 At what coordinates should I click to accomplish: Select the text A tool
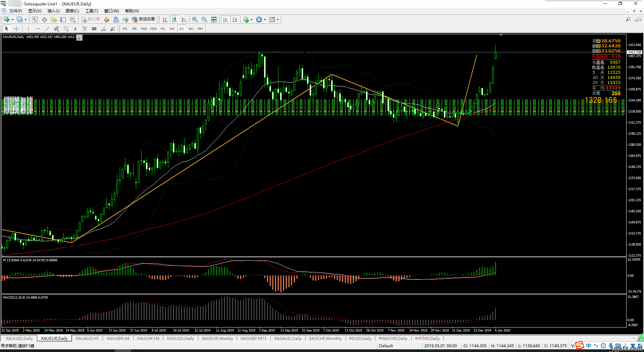coord(75,29)
